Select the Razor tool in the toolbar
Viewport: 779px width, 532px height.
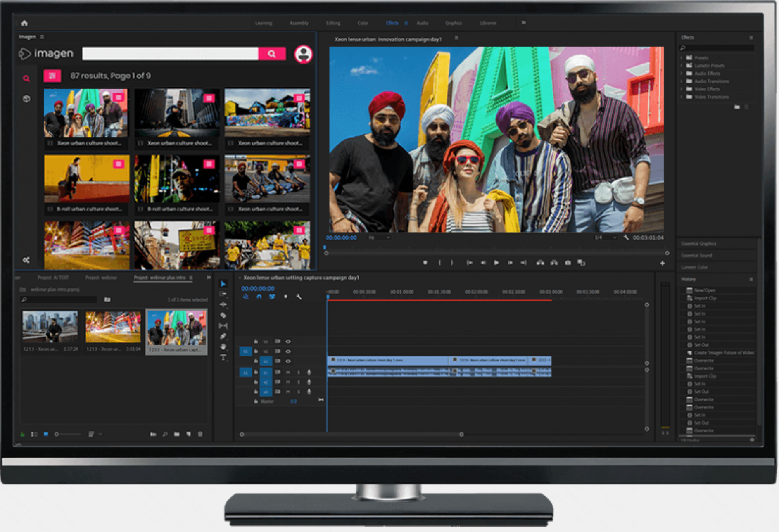tap(223, 315)
